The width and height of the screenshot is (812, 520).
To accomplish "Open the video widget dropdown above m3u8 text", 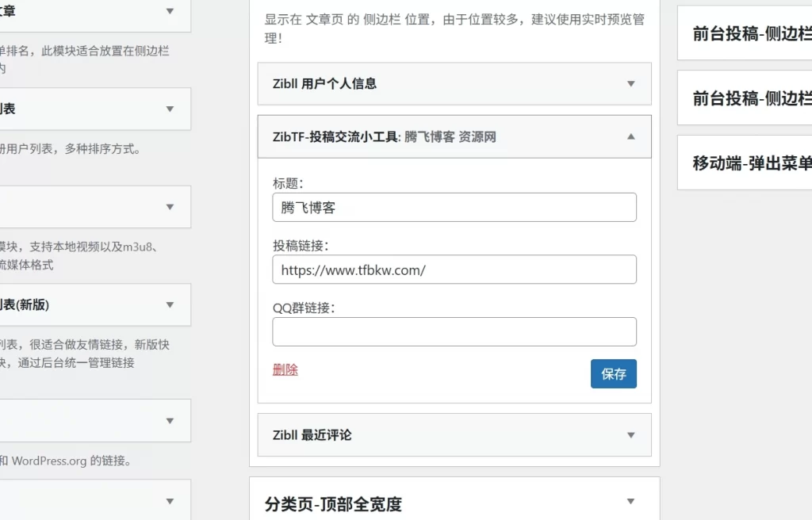I will point(169,206).
